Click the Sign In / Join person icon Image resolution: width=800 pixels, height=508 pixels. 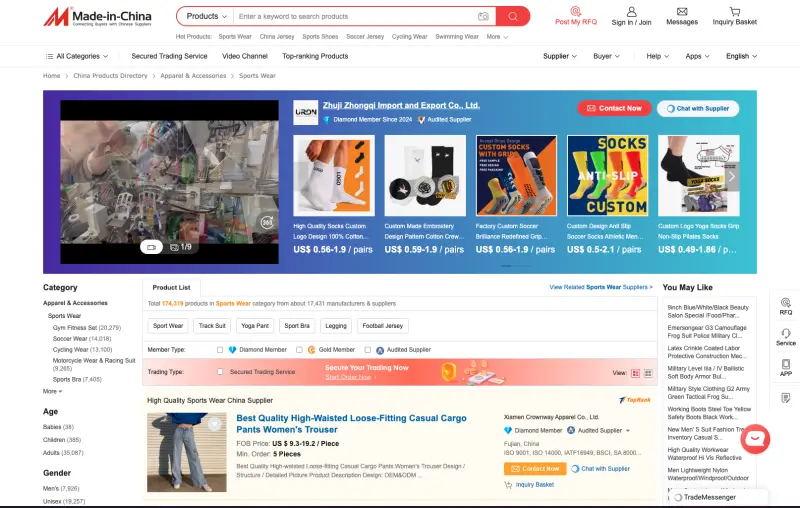point(631,11)
